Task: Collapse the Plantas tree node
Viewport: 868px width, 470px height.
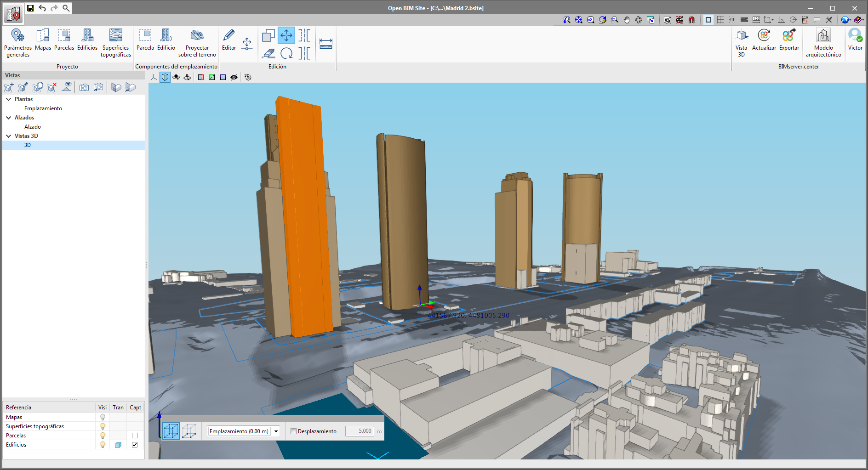Action: coord(9,99)
